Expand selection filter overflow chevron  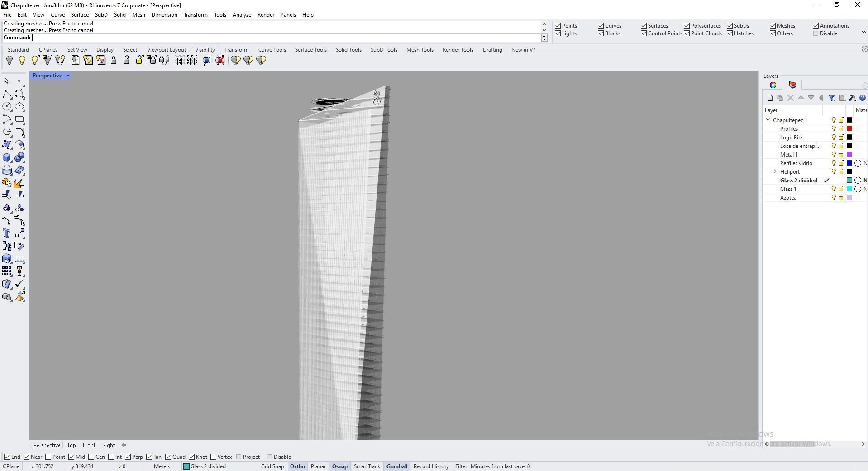point(863,32)
